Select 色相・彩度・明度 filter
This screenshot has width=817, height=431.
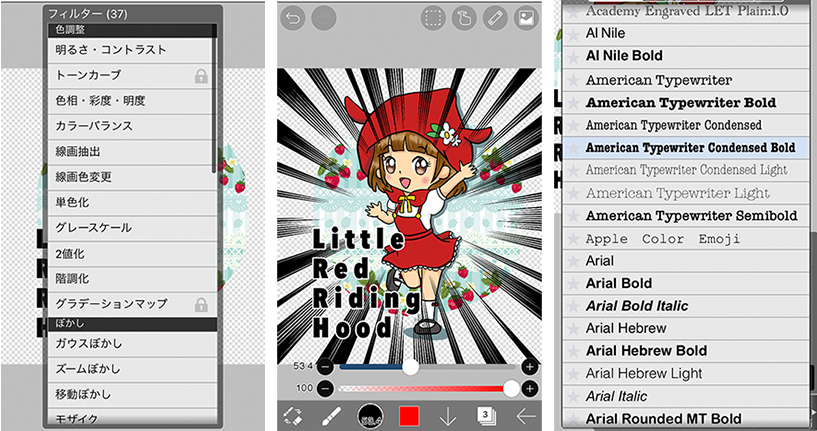(132, 101)
